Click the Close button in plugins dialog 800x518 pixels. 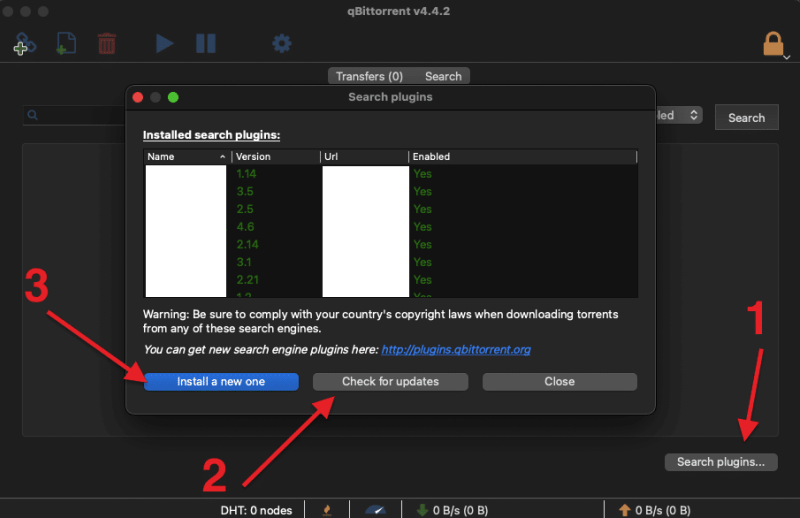pos(560,382)
